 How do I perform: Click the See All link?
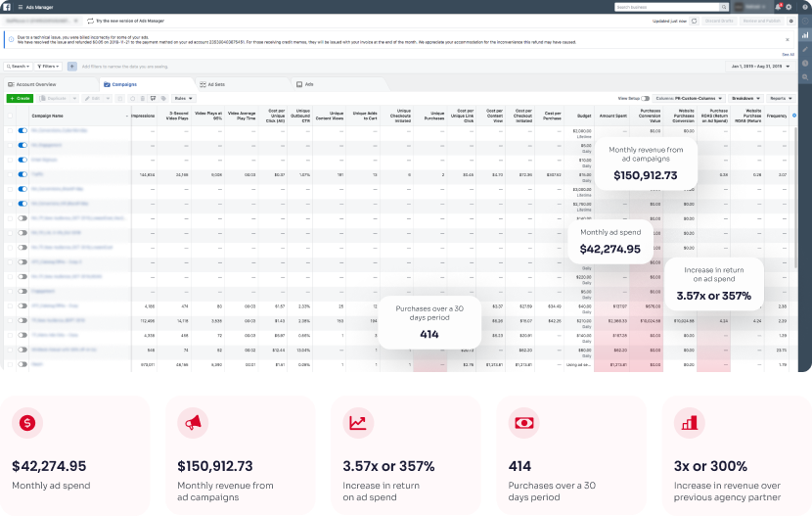[789, 54]
